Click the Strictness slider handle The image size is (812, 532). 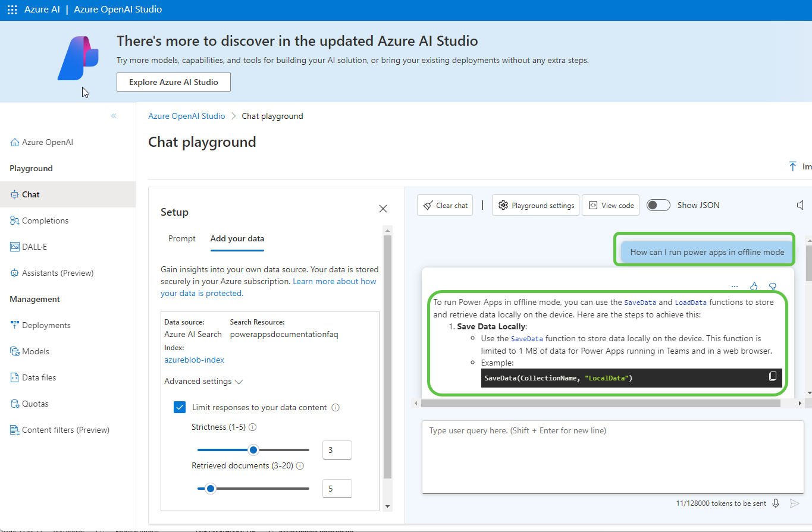(x=253, y=450)
